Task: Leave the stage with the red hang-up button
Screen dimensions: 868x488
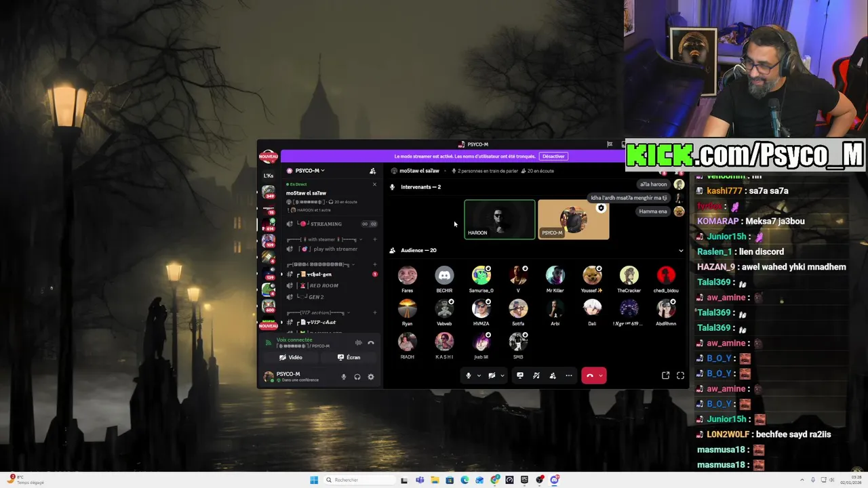Action: [x=589, y=375]
